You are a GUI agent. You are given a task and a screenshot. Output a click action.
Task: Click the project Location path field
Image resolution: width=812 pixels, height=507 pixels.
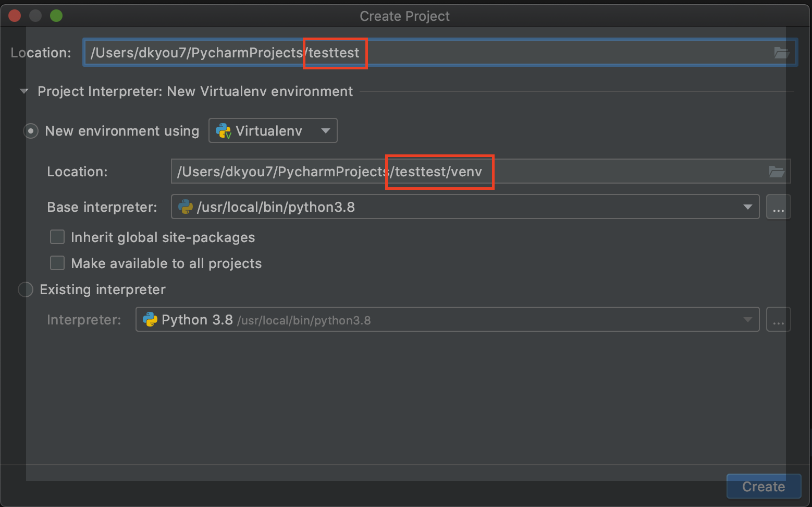pos(440,53)
